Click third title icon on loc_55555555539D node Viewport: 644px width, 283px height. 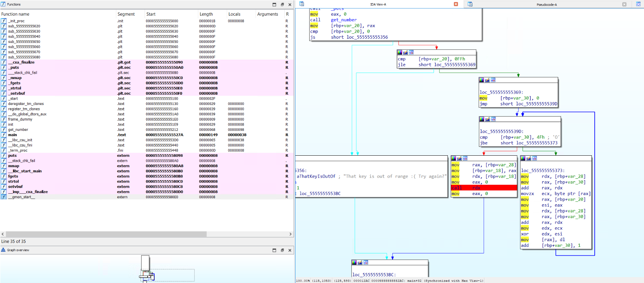click(493, 119)
